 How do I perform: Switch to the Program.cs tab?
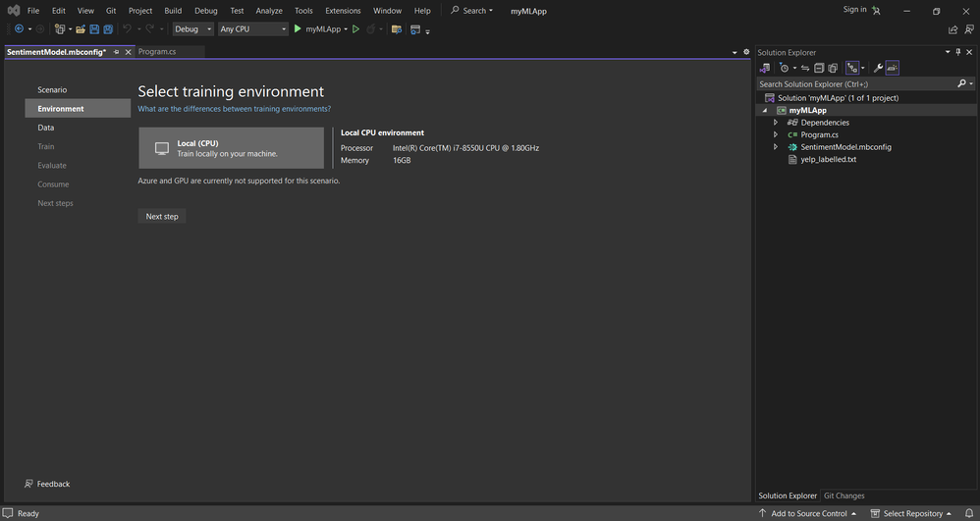point(157,52)
